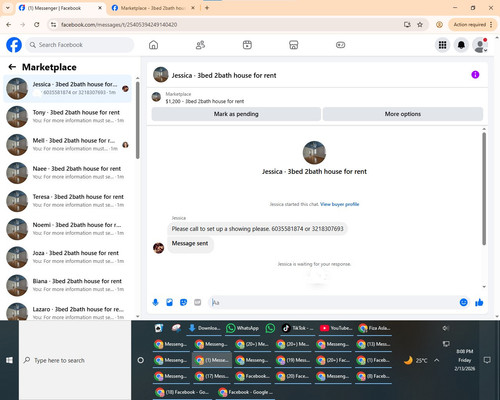Image resolution: width=500 pixels, height=400 pixels.
Task: Select the Jessica conversation in the list
Action: 67,88
